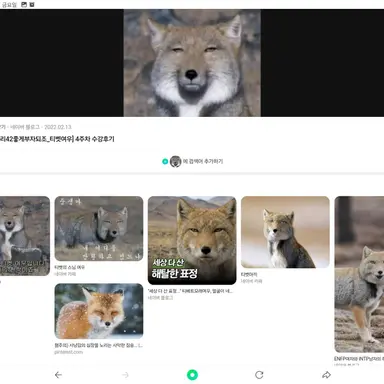This screenshot has width=384, height=384.
Task: Open the large Tibetan fox main image
Action: click(x=192, y=63)
